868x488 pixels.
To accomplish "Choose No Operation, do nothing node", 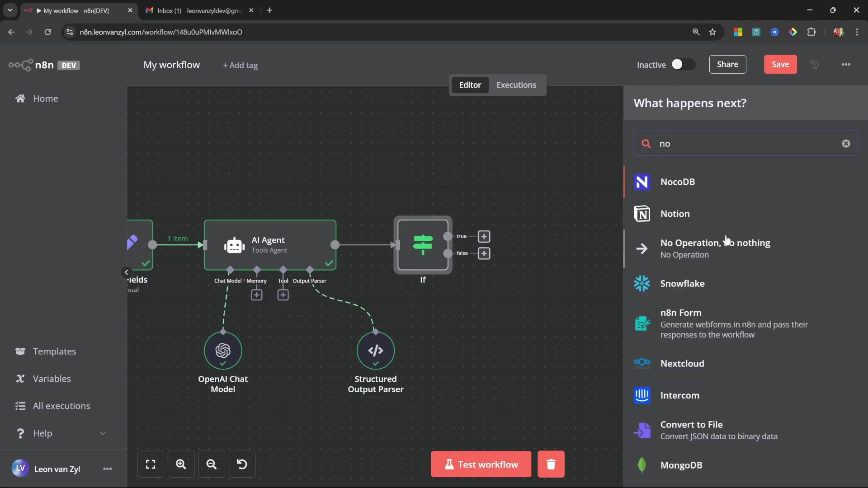I will (x=714, y=249).
